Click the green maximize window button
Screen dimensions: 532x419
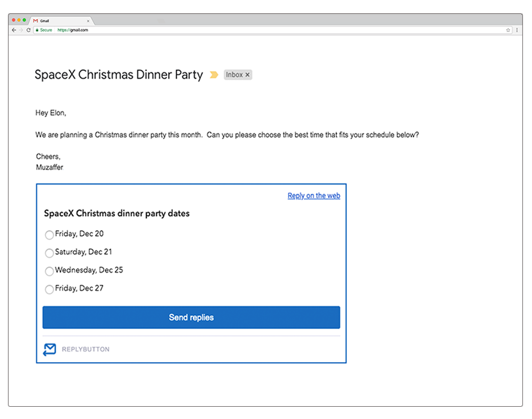click(x=24, y=20)
